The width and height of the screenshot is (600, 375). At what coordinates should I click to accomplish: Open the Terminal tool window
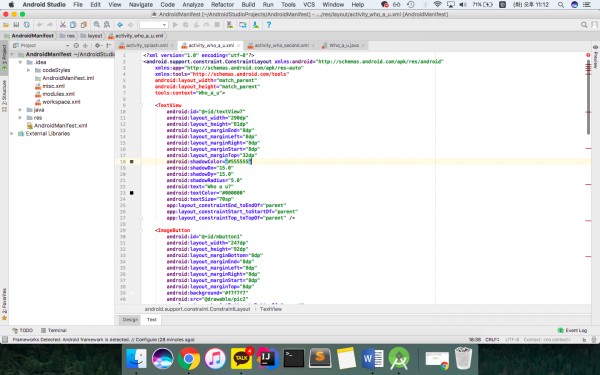click(x=54, y=330)
